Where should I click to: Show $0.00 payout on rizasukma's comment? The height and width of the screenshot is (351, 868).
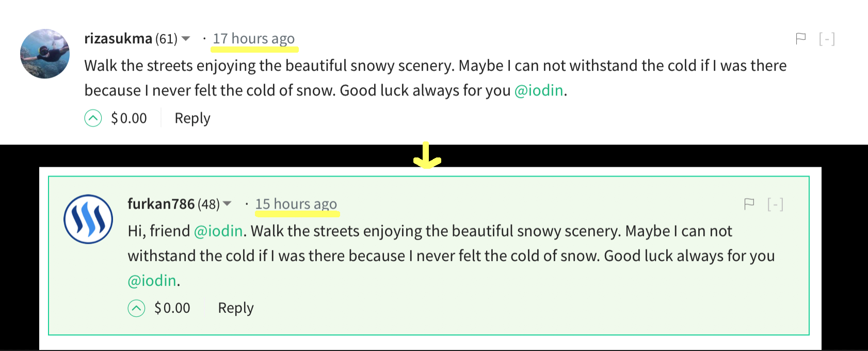tap(129, 118)
